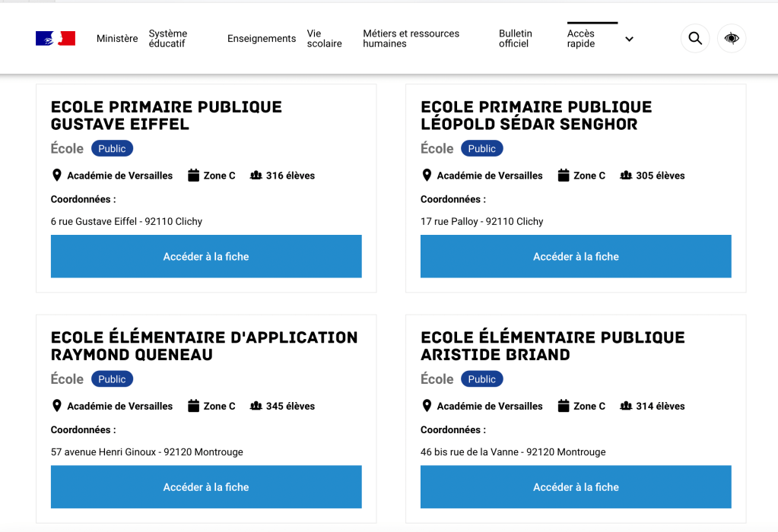
Task: Click pupils icon beside 305 élèves
Action: point(626,176)
